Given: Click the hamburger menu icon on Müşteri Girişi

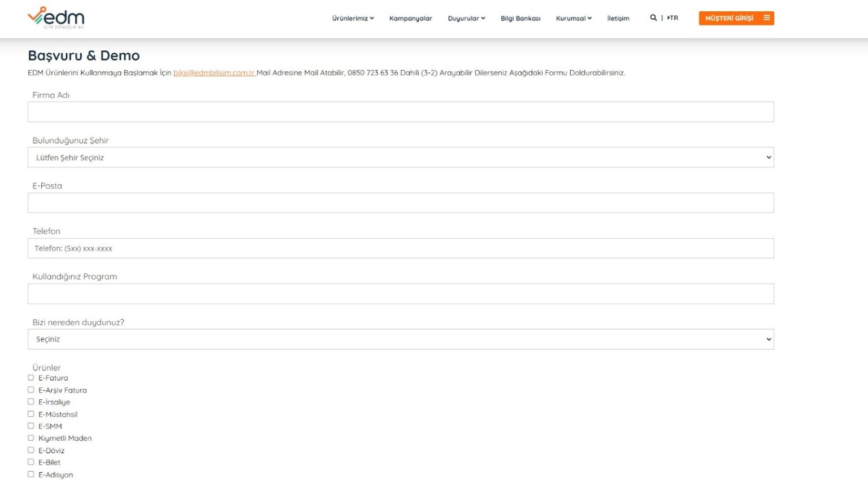Looking at the screenshot, I should coord(766,18).
